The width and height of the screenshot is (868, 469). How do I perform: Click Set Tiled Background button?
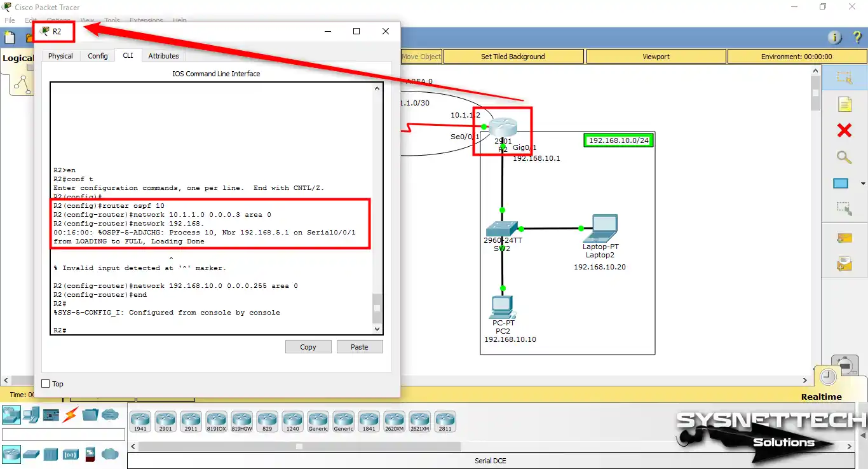pyautogui.click(x=513, y=57)
